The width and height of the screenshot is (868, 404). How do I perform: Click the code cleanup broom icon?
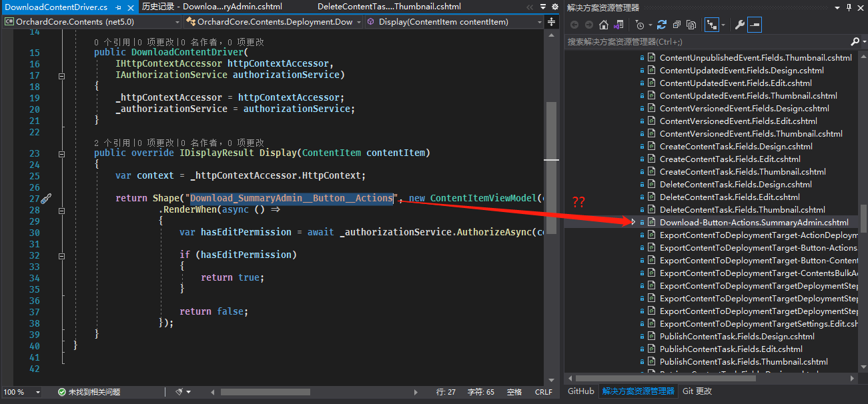click(x=179, y=392)
